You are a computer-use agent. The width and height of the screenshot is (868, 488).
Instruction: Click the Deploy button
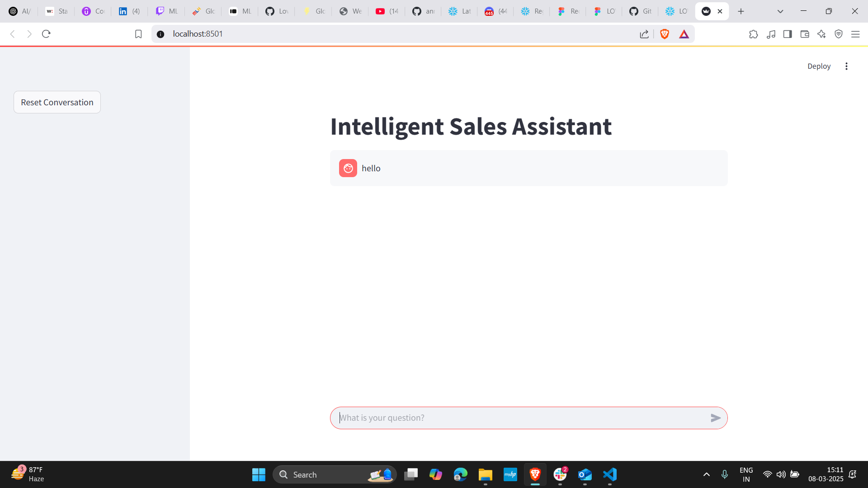point(818,66)
